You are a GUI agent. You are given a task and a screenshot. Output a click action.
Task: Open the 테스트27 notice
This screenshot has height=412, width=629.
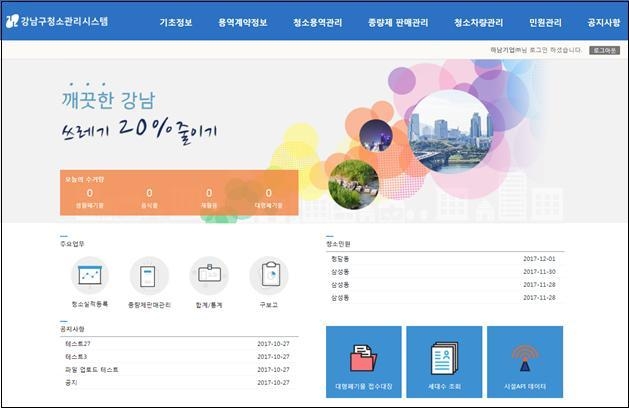coord(179,344)
